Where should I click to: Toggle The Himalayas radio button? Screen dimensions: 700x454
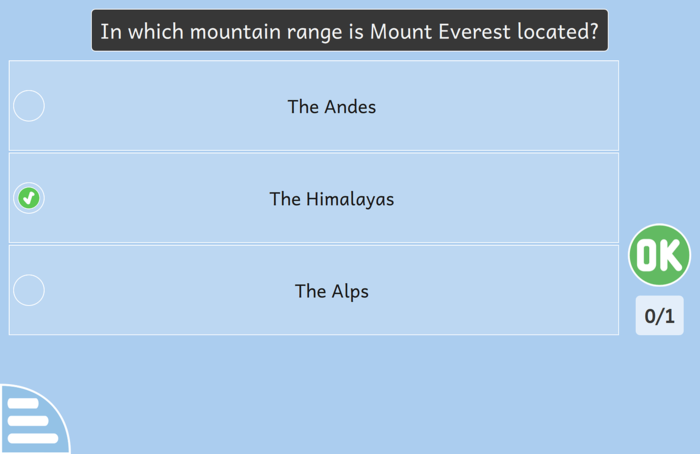pos(29,198)
